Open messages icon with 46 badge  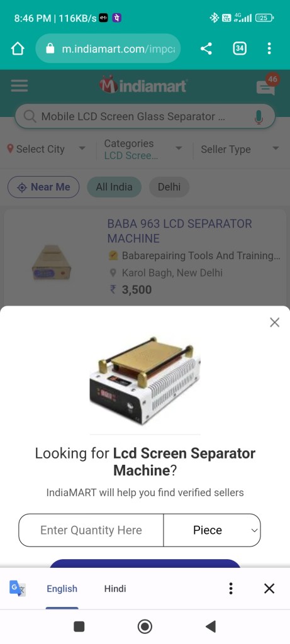(267, 84)
